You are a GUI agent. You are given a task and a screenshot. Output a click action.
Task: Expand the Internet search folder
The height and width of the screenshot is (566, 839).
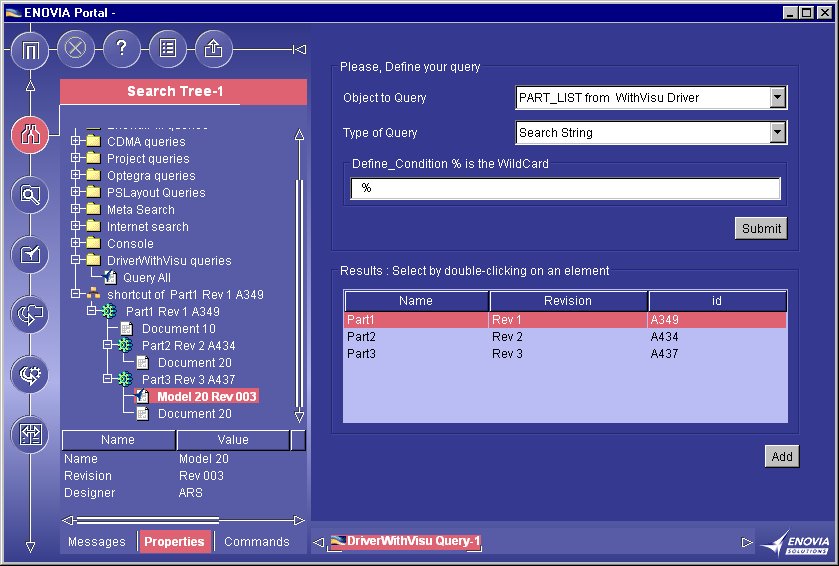click(x=75, y=226)
